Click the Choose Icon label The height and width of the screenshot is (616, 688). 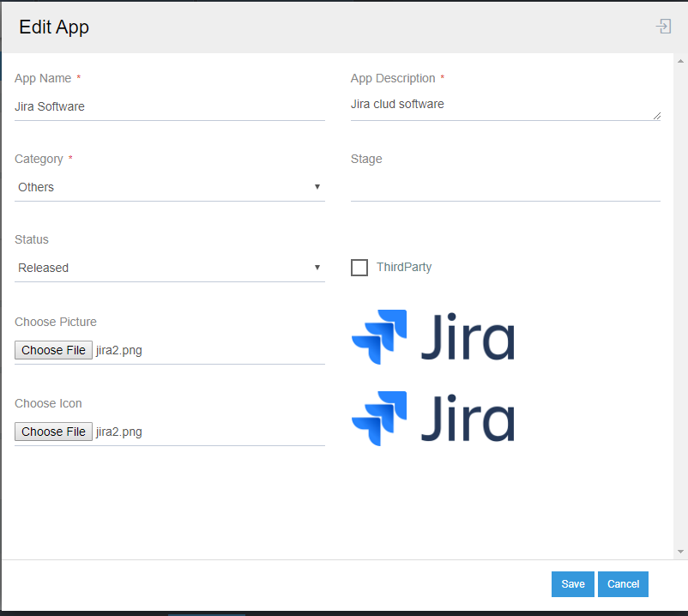pos(48,403)
